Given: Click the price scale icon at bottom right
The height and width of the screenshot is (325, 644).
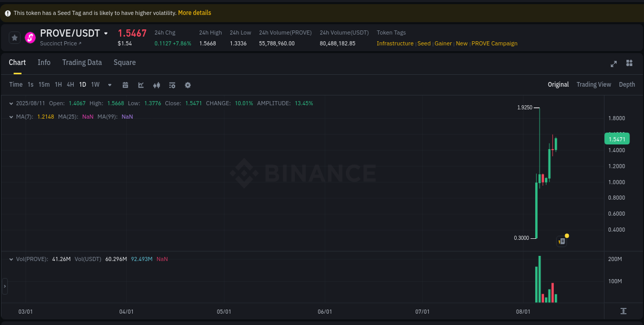Looking at the screenshot, I should 622,312.
